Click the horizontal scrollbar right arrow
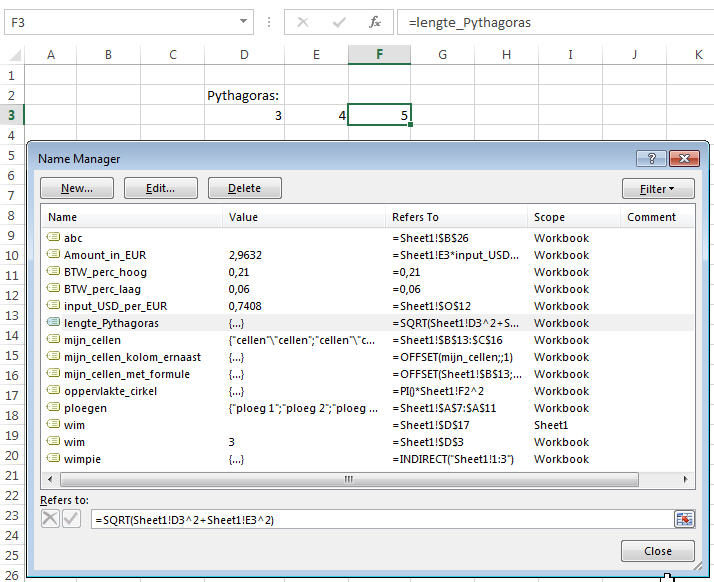This screenshot has height=582, width=714. pyautogui.click(x=685, y=479)
